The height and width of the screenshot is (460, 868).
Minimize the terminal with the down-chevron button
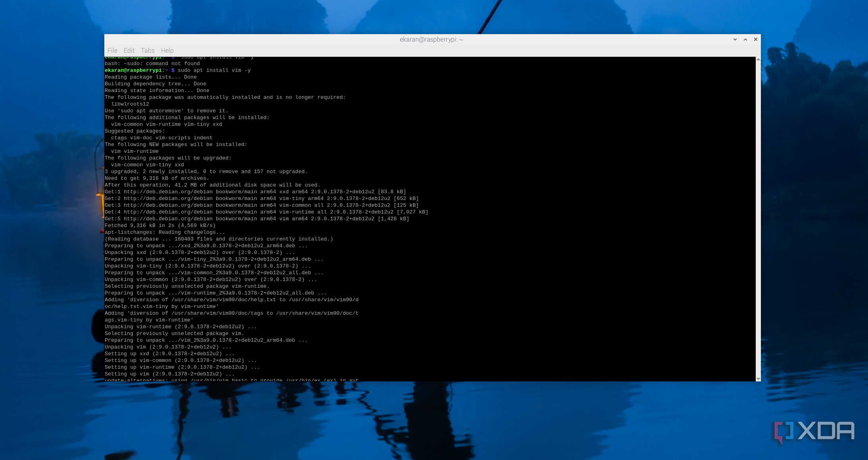pyautogui.click(x=735, y=39)
